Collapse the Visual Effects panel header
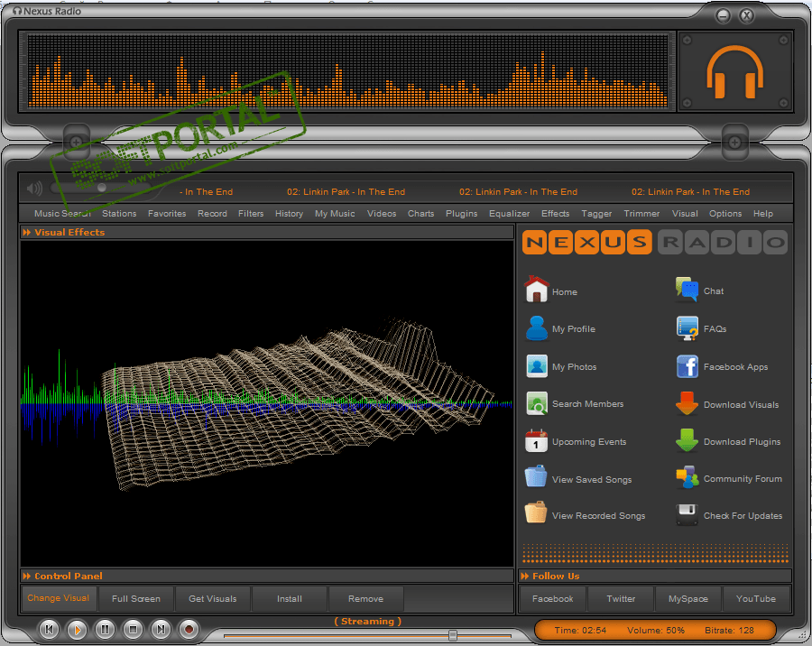This screenshot has width=812, height=646. [x=267, y=232]
